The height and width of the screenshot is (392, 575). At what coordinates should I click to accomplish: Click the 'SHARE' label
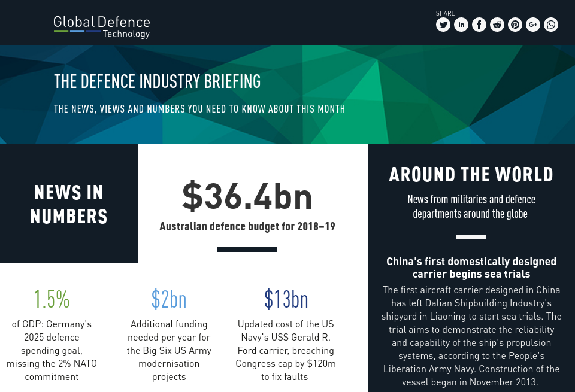point(445,13)
